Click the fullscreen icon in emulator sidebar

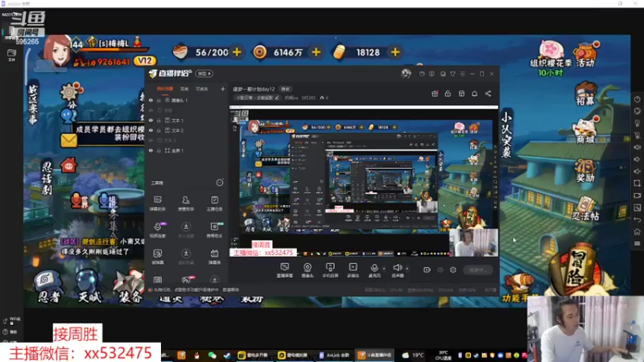637,183
